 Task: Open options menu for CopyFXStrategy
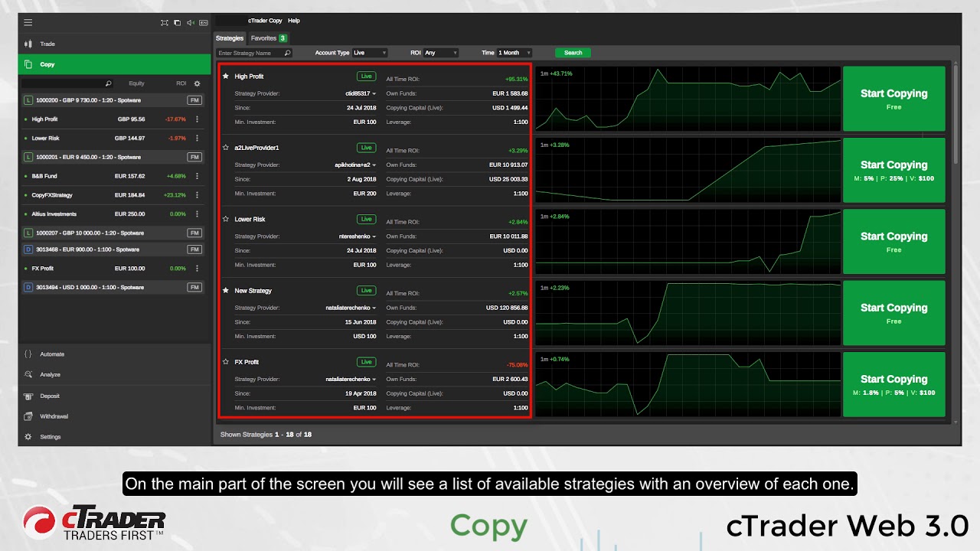coord(197,195)
